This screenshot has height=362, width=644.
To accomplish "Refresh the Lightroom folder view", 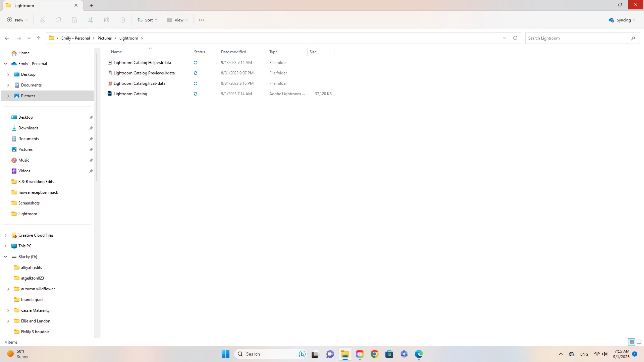I will pos(515,38).
